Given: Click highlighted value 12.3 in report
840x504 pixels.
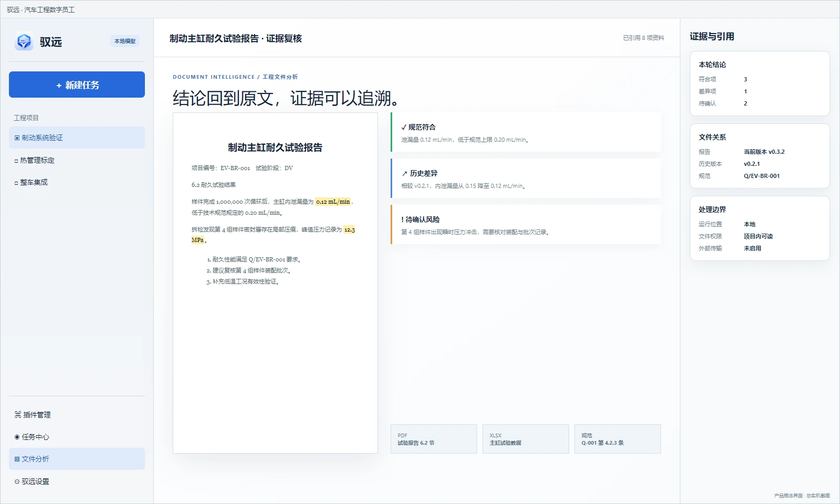Looking at the screenshot, I should point(350,229).
